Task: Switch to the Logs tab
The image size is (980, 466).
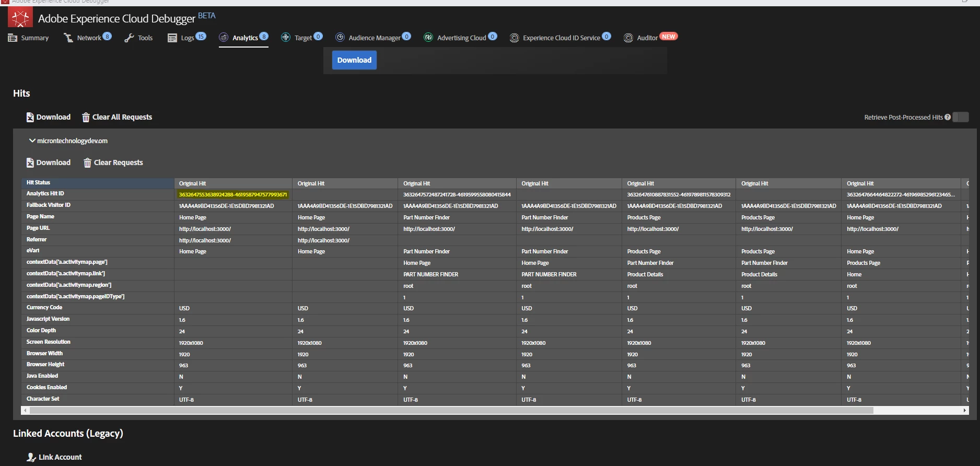Action: tap(186, 38)
